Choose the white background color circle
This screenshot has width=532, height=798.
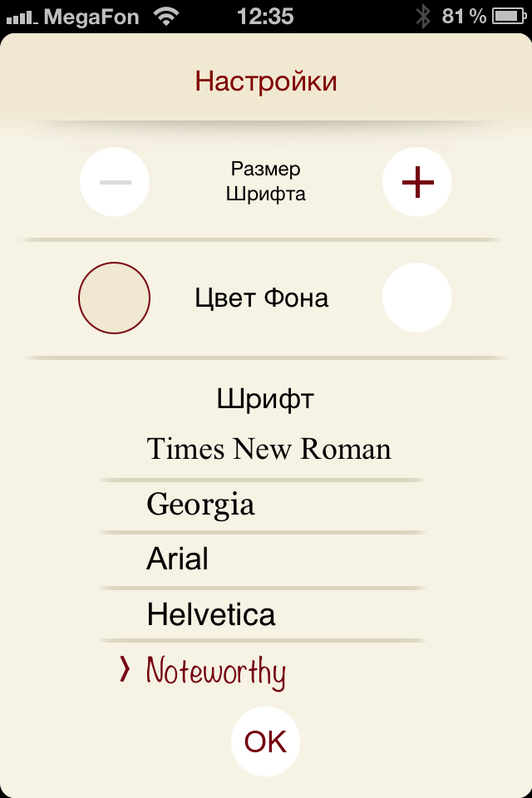coord(417,298)
